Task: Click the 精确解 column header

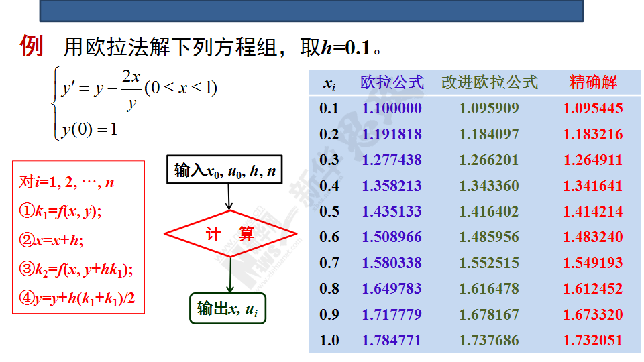Action: 592,82
